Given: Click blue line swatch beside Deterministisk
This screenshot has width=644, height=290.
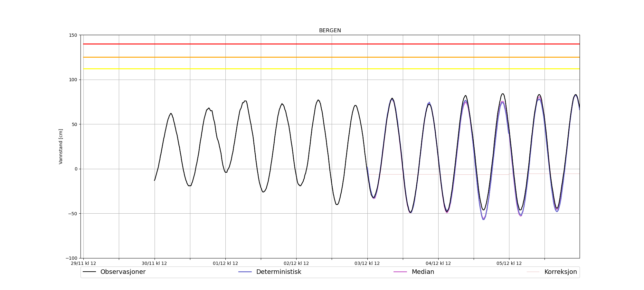Looking at the screenshot, I should point(245,272).
